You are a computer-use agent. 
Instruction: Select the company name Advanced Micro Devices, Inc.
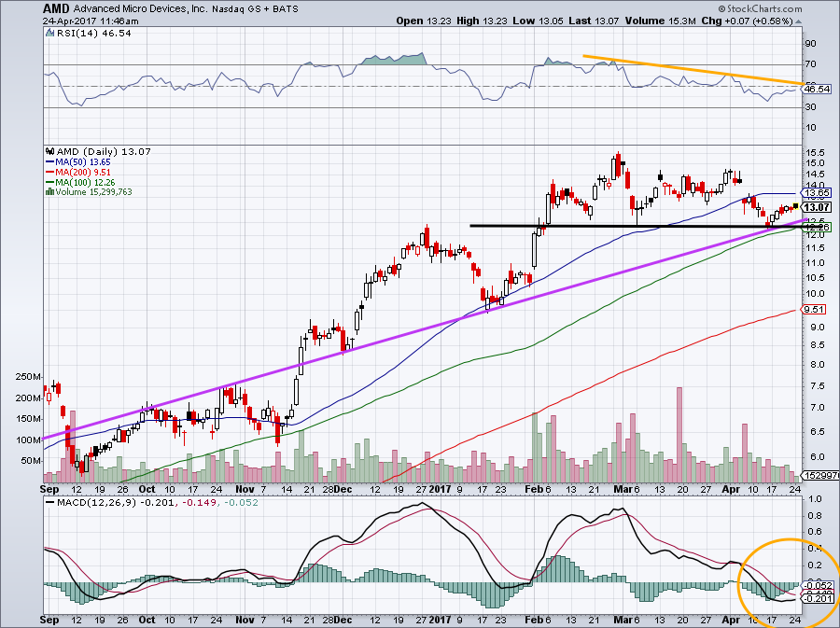(x=140, y=9)
